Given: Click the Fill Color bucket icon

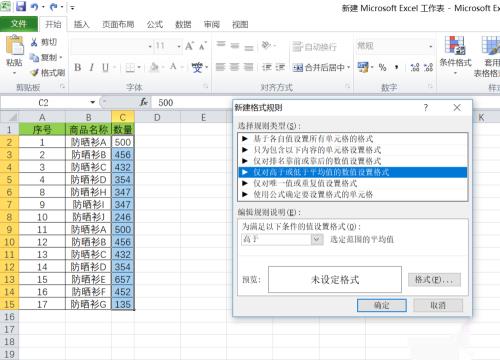Looking at the screenshot, I should pos(154,68).
